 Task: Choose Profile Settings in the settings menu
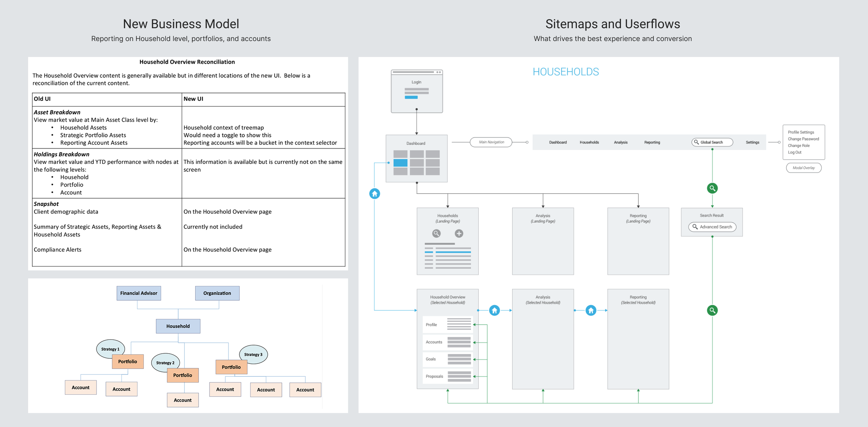tap(801, 132)
